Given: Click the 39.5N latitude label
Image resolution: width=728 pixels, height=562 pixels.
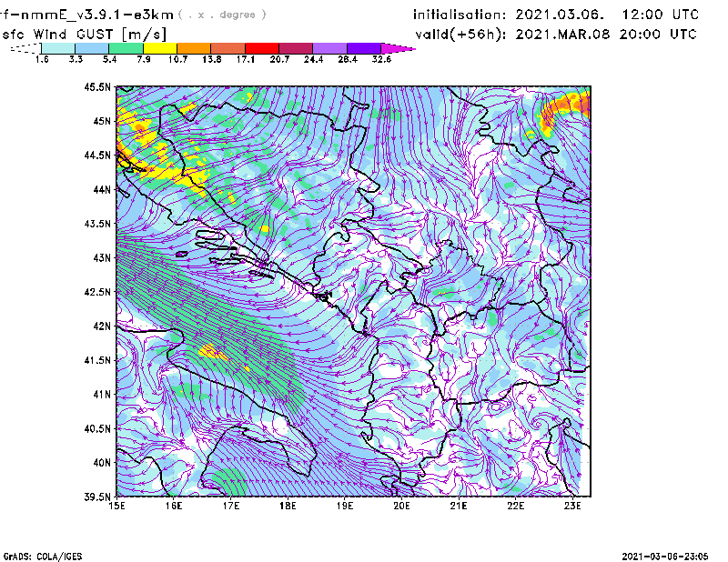Looking at the screenshot, I should tap(97, 497).
